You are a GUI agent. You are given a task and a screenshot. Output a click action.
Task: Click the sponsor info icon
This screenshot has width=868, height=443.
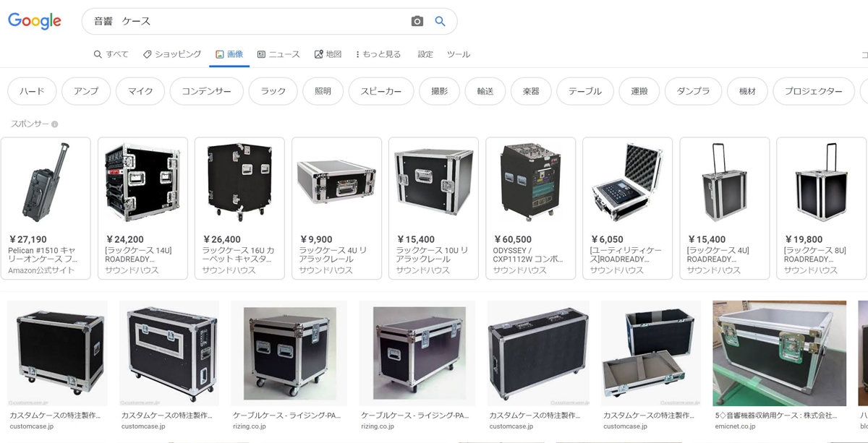click(54, 124)
